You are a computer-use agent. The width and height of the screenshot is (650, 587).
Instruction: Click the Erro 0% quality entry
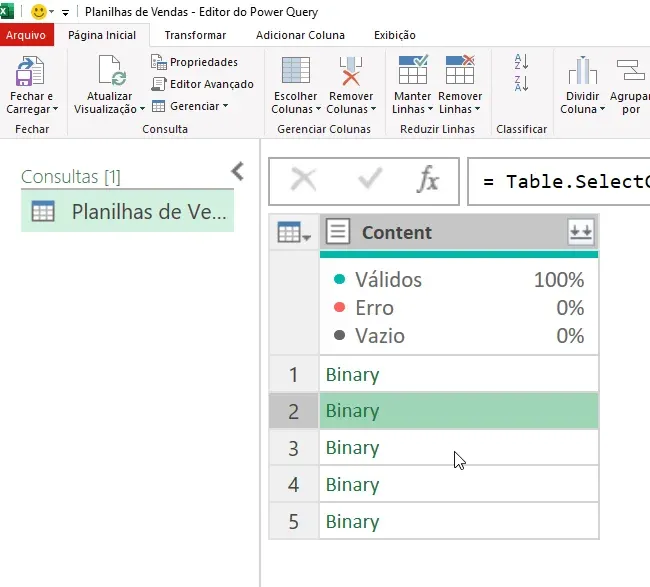click(459, 308)
